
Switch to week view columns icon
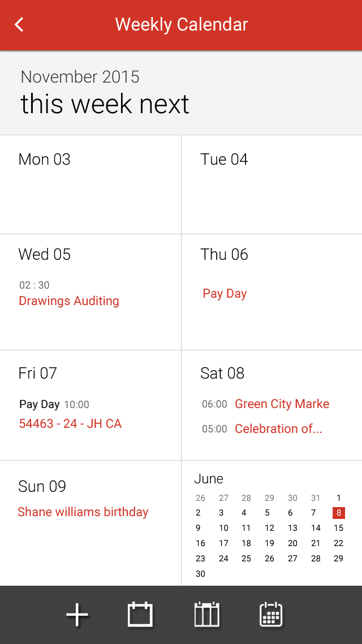[207, 615]
